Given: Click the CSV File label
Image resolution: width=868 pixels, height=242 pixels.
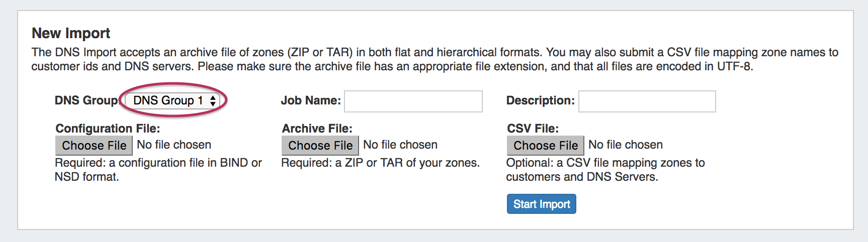Looking at the screenshot, I should tap(533, 129).
